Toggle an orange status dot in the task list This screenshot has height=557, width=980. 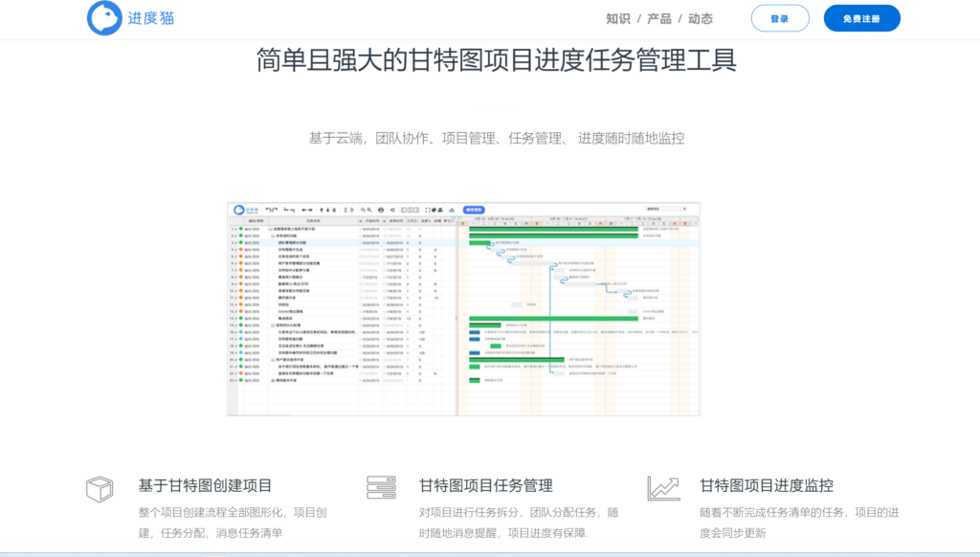[x=240, y=247]
